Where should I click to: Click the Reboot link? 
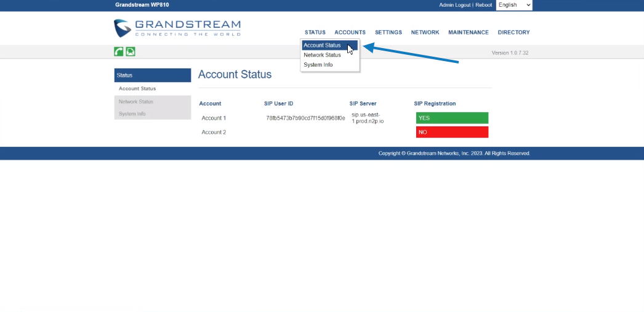click(x=483, y=5)
